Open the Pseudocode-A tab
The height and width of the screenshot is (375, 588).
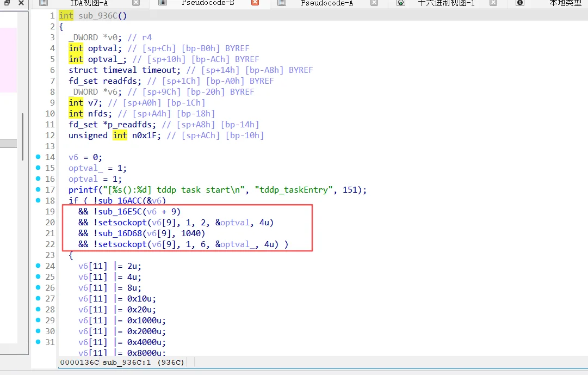pos(326,3)
